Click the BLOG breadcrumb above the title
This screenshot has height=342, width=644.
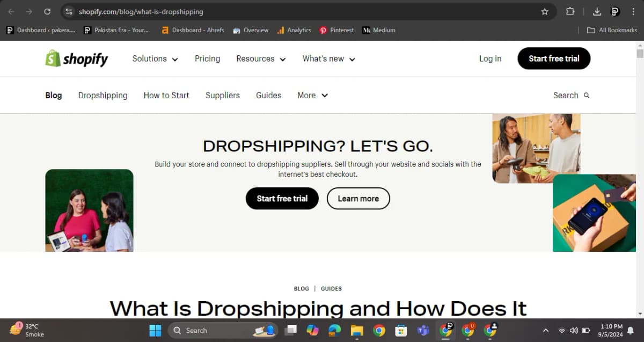[x=302, y=289]
